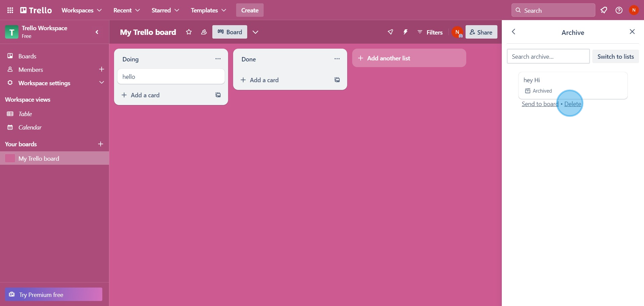This screenshot has height=306, width=644.
Task: Open Power-Ups rocket icon
Action: click(x=390, y=32)
